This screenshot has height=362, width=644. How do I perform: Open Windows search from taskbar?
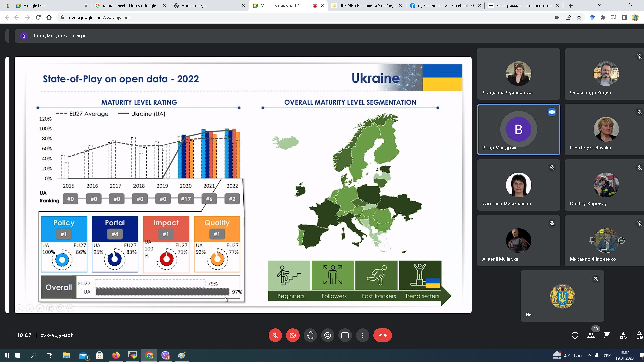click(33, 355)
